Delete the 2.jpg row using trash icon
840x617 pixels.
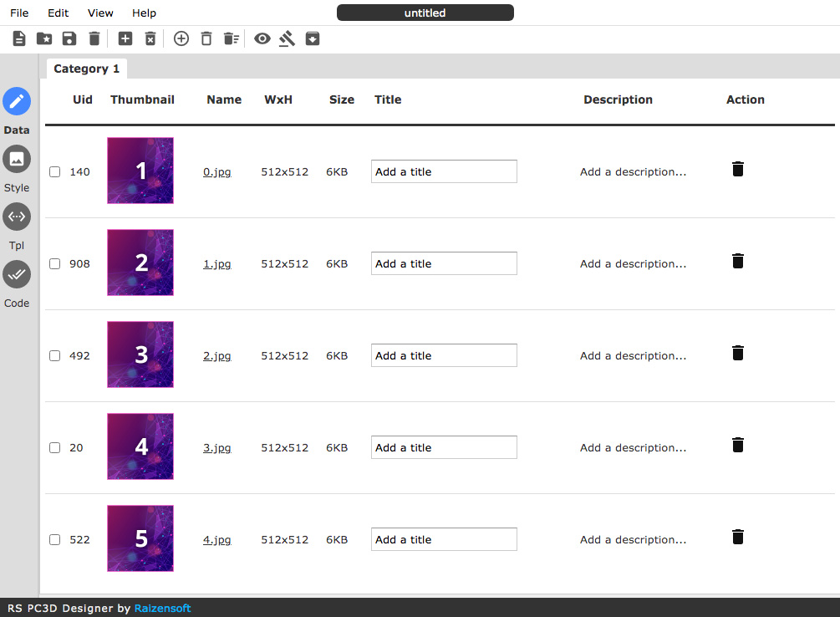pos(737,353)
